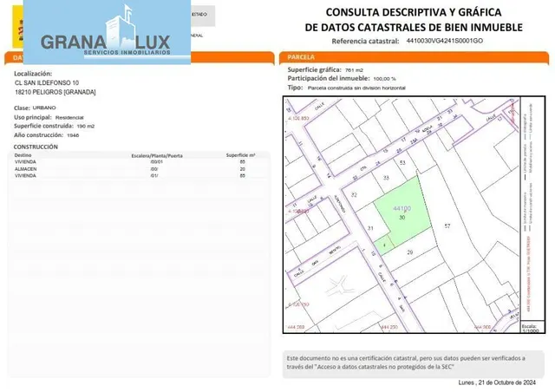Image resolution: width=555 pixels, height=392 pixels.
Task: Click the 'Escalera/Planta/Puerta' column header
Action: (157, 156)
